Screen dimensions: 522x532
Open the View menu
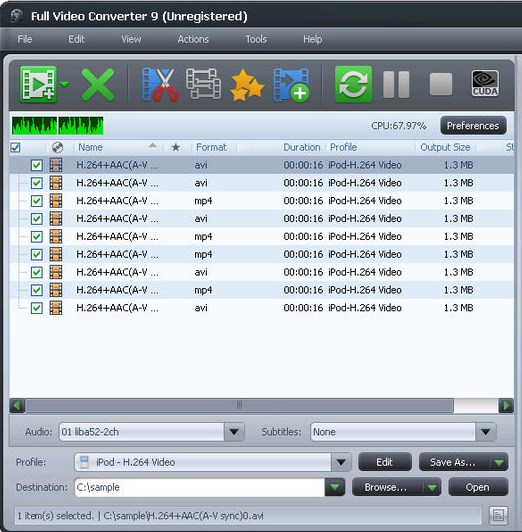131,39
